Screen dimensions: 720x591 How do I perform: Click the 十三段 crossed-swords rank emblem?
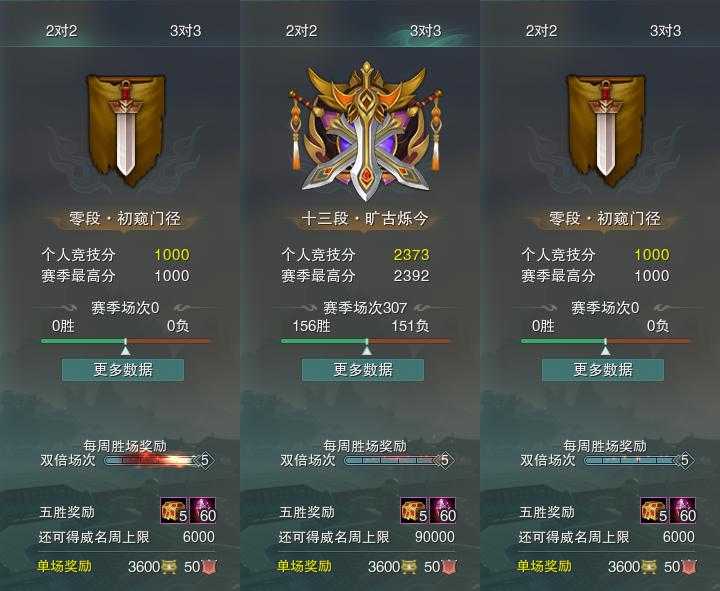click(x=366, y=131)
